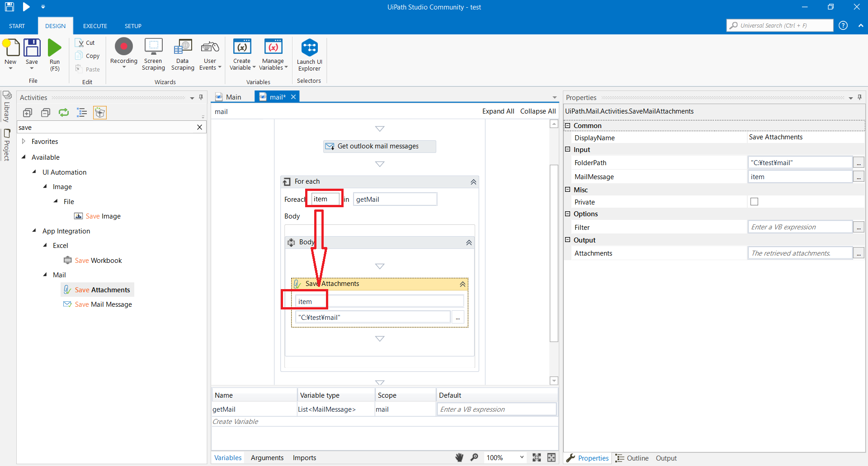Select Save Mail Message activity
The image size is (868, 466).
coord(98,304)
